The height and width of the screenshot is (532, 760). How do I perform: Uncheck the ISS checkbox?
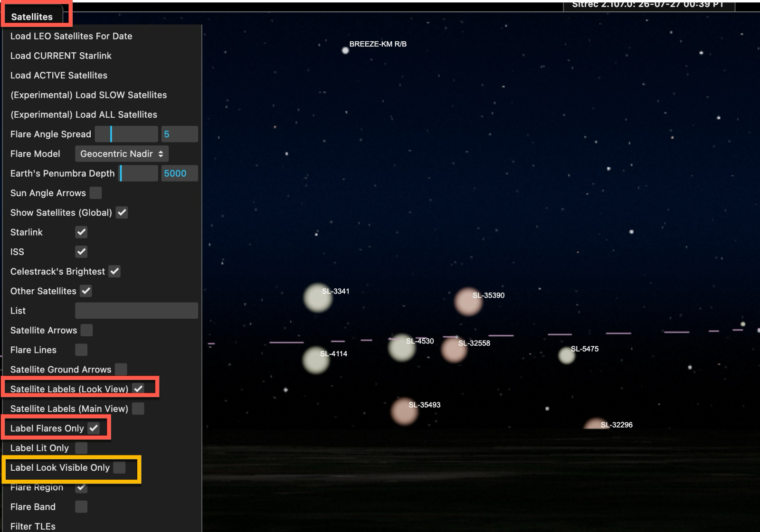(81, 252)
